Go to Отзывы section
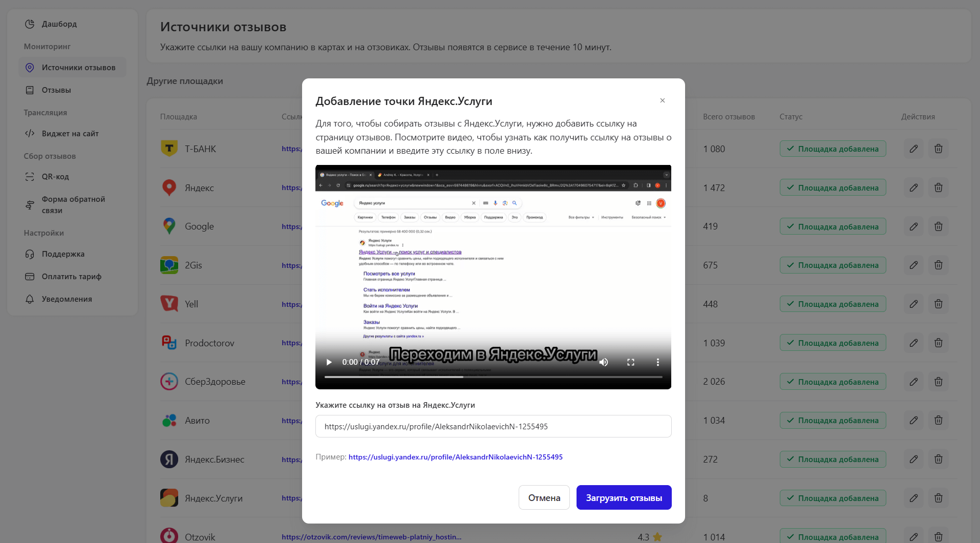980x543 pixels. 56,90
